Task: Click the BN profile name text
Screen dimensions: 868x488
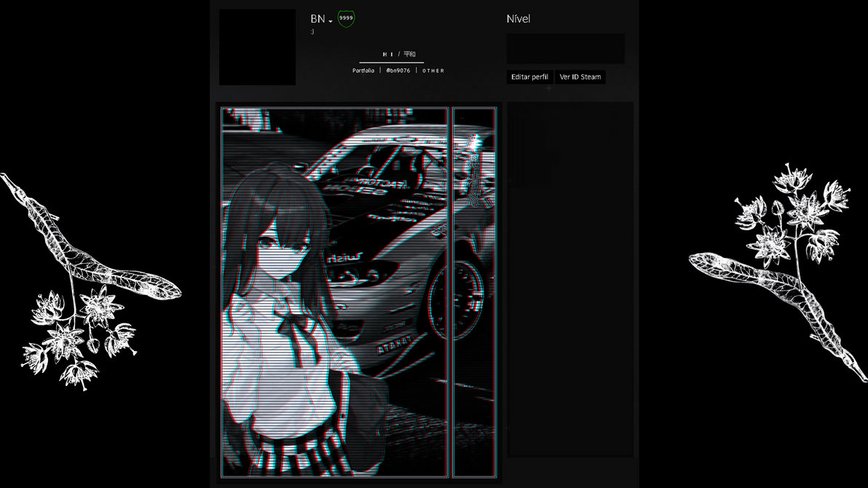Action: (317, 19)
